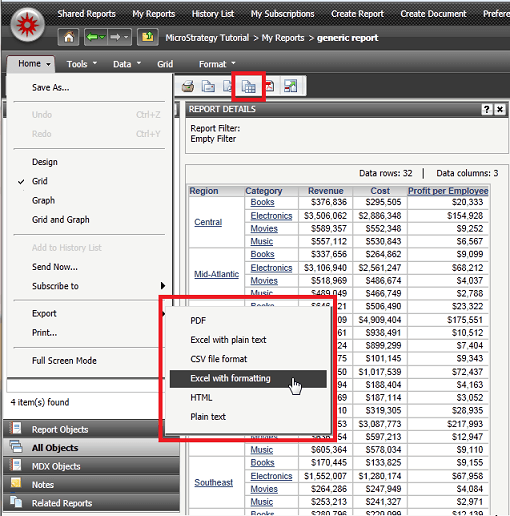510x516 pixels.
Task: Click MicroStrategy Tutorial breadcrumb
Action: click(x=207, y=38)
